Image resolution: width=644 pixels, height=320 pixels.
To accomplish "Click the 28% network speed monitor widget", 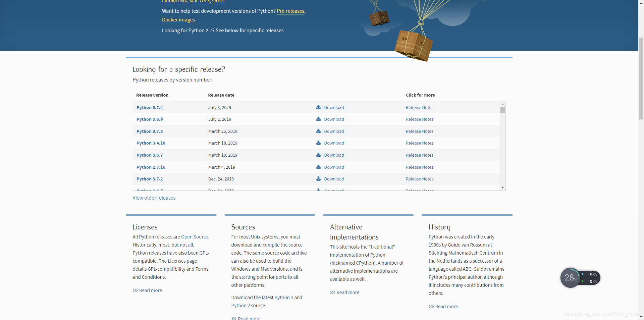I will (580, 278).
